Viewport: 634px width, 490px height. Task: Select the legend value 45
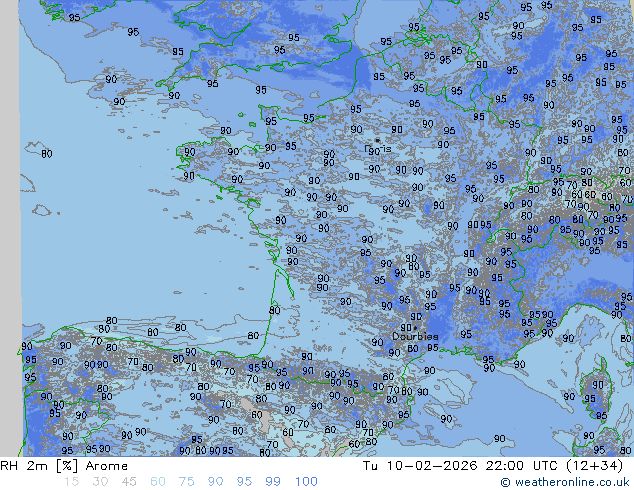(129, 482)
